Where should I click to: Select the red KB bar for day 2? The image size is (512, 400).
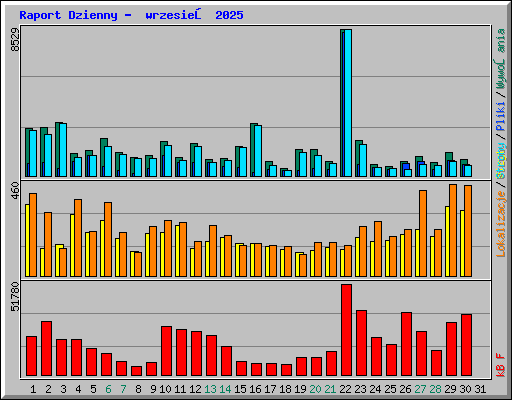click(46, 349)
